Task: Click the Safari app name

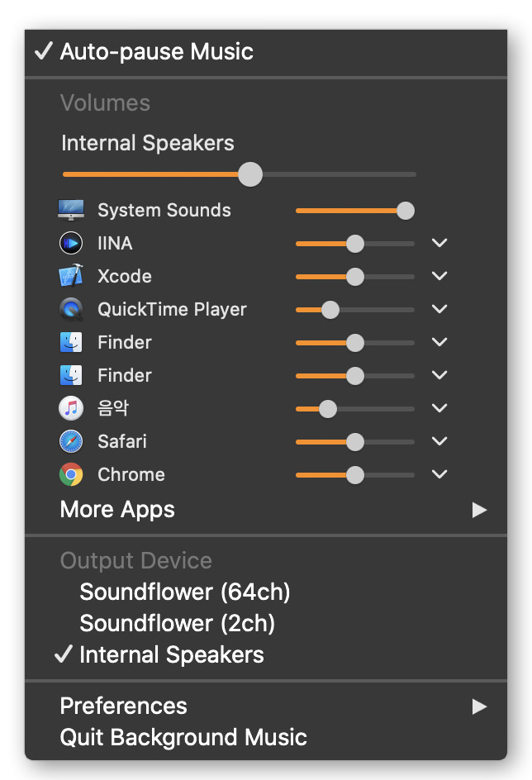Action: (x=122, y=441)
